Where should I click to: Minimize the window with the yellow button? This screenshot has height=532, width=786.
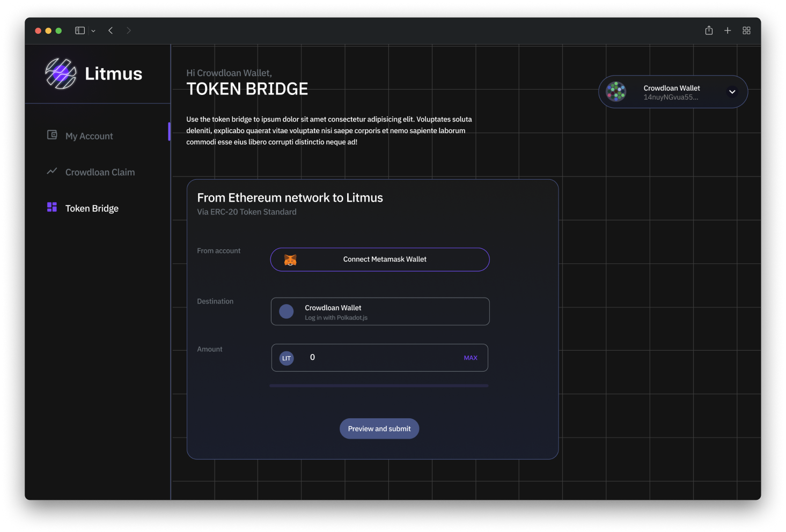pyautogui.click(x=48, y=31)
